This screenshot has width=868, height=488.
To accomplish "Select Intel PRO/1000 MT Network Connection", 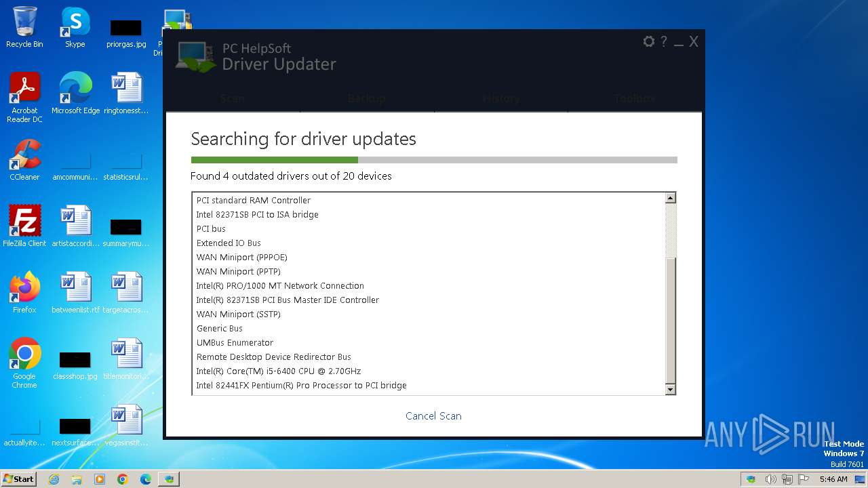I will (x=429, y=286).
